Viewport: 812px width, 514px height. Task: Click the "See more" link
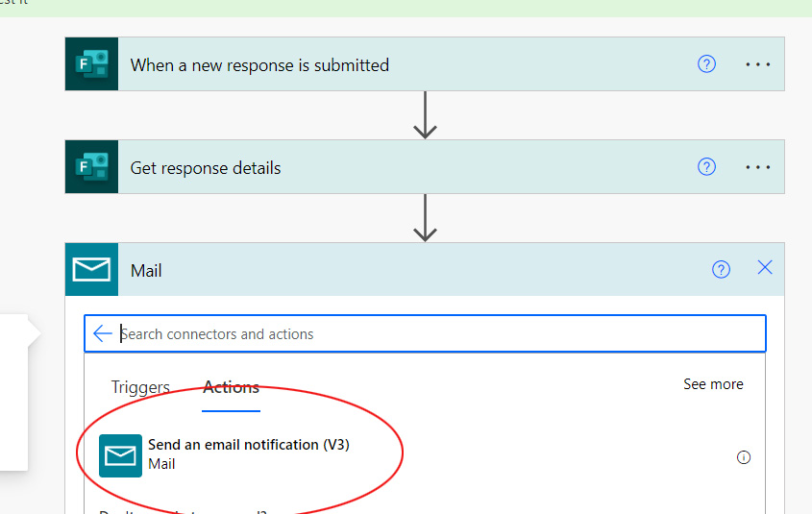[713, 384]
